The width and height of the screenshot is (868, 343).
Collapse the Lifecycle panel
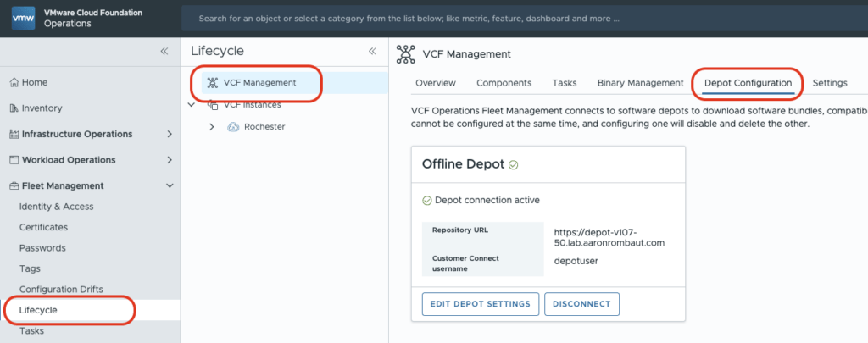click(371, 52)
